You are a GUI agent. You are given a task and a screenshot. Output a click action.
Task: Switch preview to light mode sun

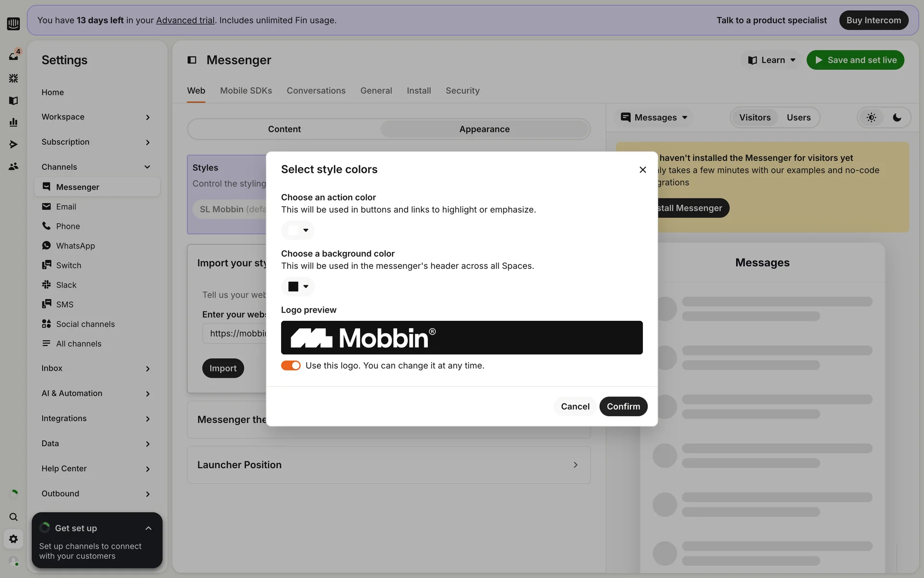click(872, 118)
